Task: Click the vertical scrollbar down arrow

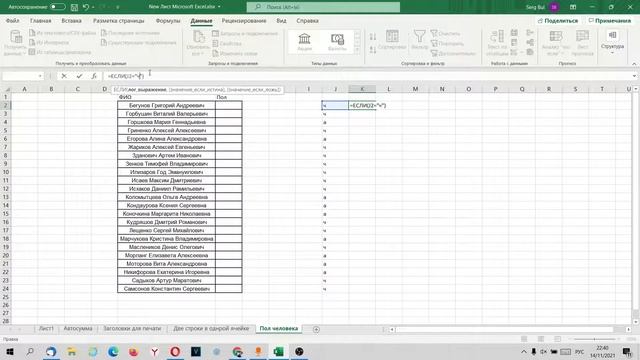Action: point(636,322)
